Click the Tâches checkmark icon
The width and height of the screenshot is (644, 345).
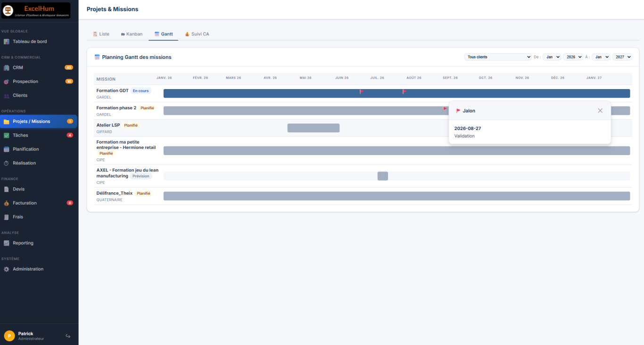[6, 135]
